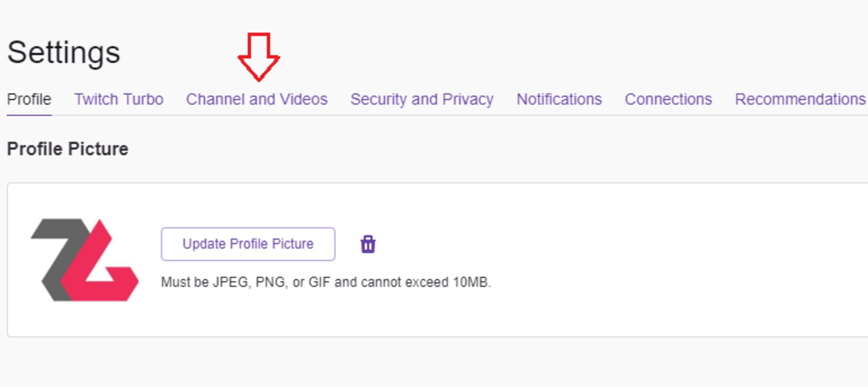Go to Security and Privacy settings
Viewport: 868px width, 387px height.
[422, 99]
